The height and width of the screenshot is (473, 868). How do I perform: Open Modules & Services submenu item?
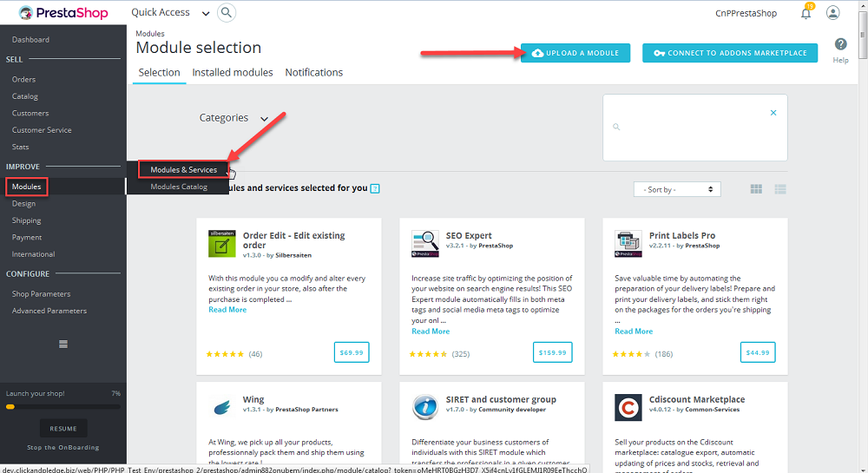click(184, 170)
